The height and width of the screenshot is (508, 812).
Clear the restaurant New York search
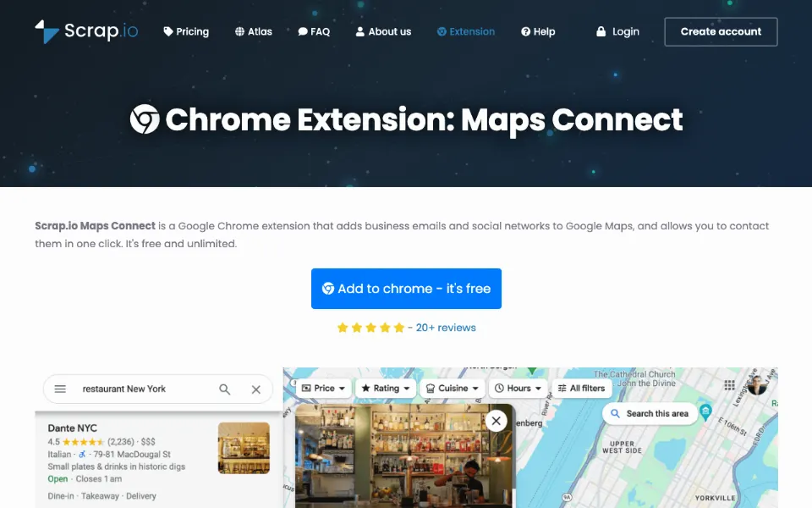(x=255, y=389)
